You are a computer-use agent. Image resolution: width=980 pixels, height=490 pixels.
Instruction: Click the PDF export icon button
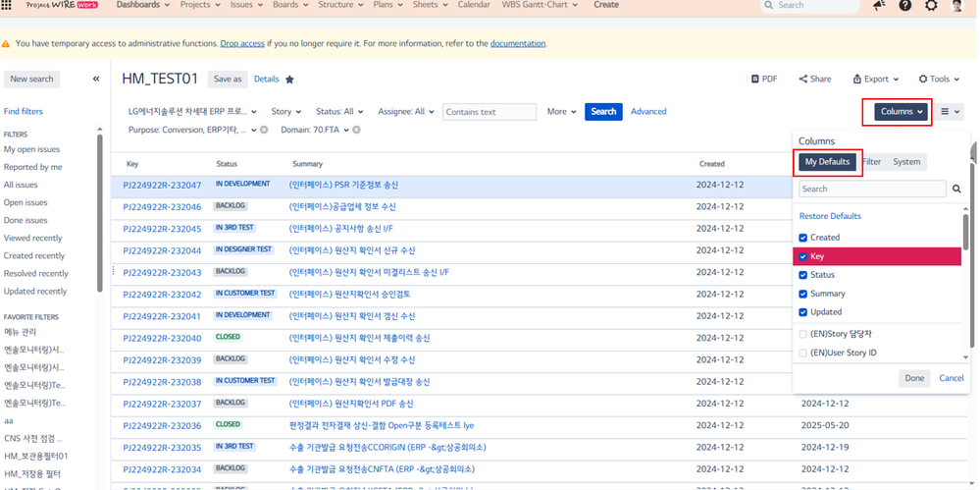pos(764,79)
